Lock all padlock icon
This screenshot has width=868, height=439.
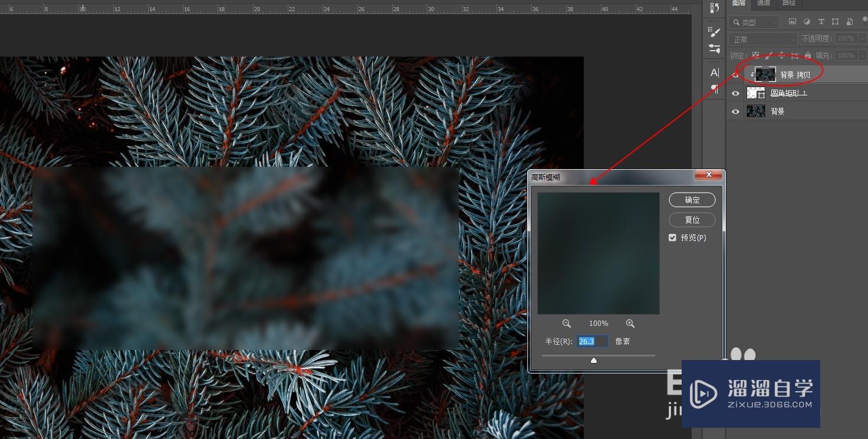click(807, 55)
